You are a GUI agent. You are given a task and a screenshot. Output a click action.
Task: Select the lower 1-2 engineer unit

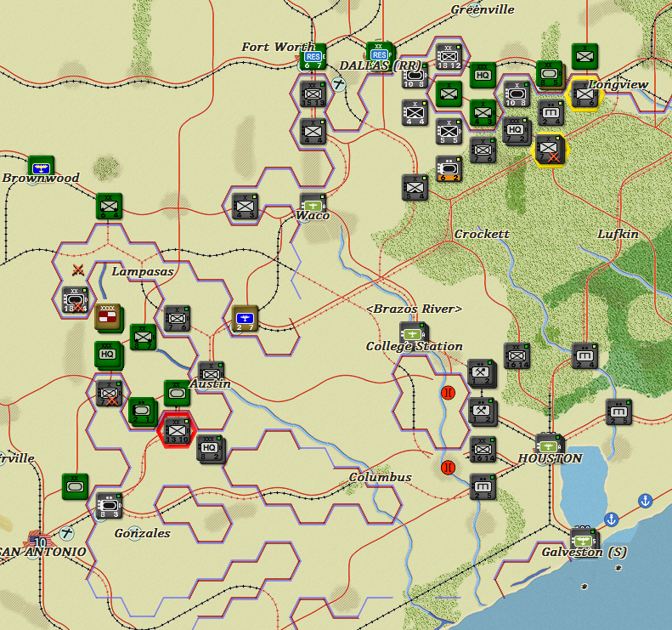pyautogui.click(x=482, y=411)
